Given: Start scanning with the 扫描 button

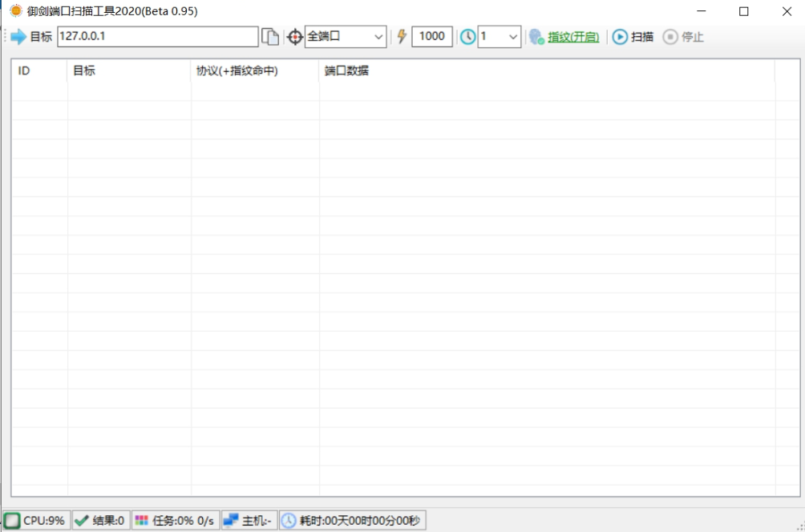Looking at the screenshot, I should 633,37.
